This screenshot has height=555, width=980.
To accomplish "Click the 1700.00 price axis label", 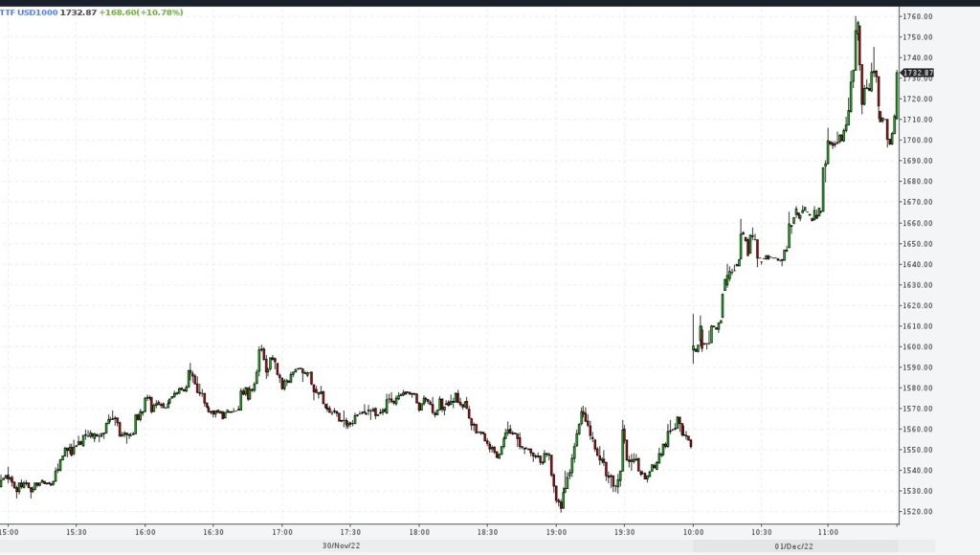I will click(x=918, y=141).
